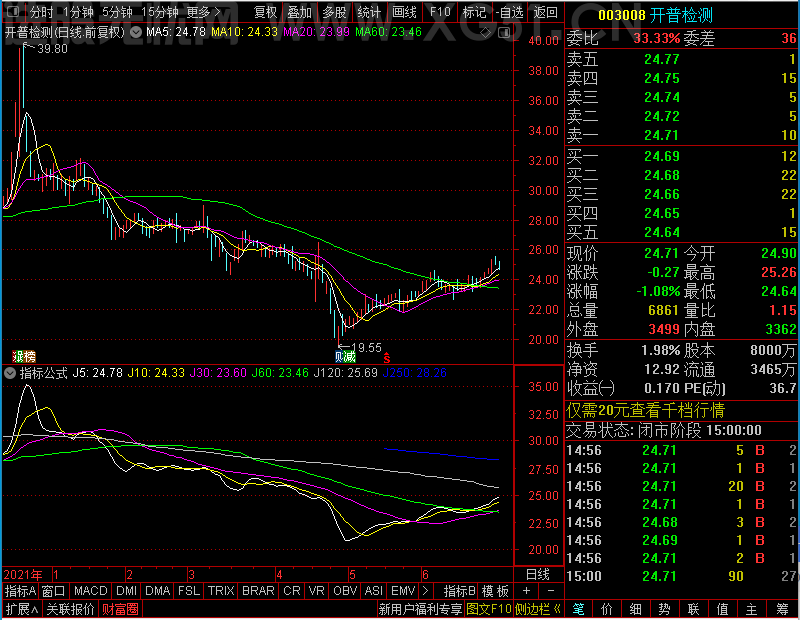The height and width of the screenshot is (620, 800).
Task: Open the 画线 drawing tools
Action: [404, 12]
